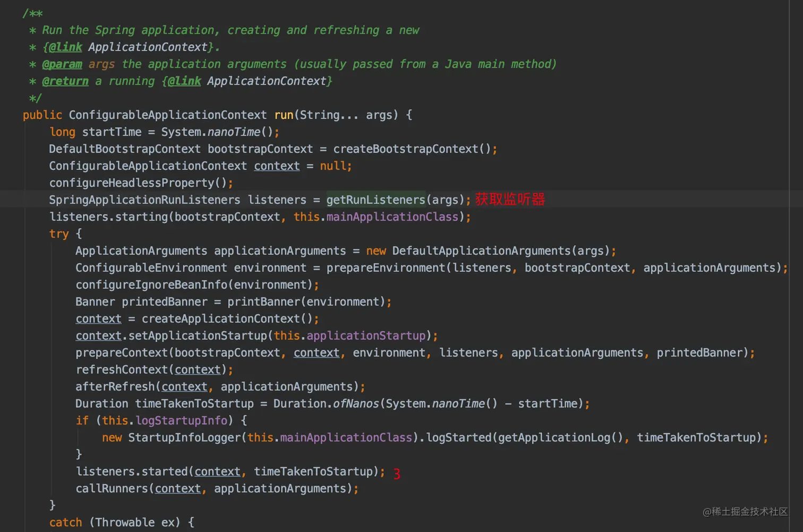This screenshot has width=803, height=532.
Task: Click ConfigurableApplicationContext return type in run signature
Action: 168,115
